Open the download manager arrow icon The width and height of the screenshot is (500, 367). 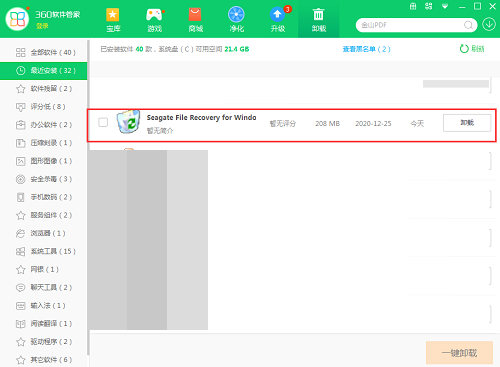489,25
